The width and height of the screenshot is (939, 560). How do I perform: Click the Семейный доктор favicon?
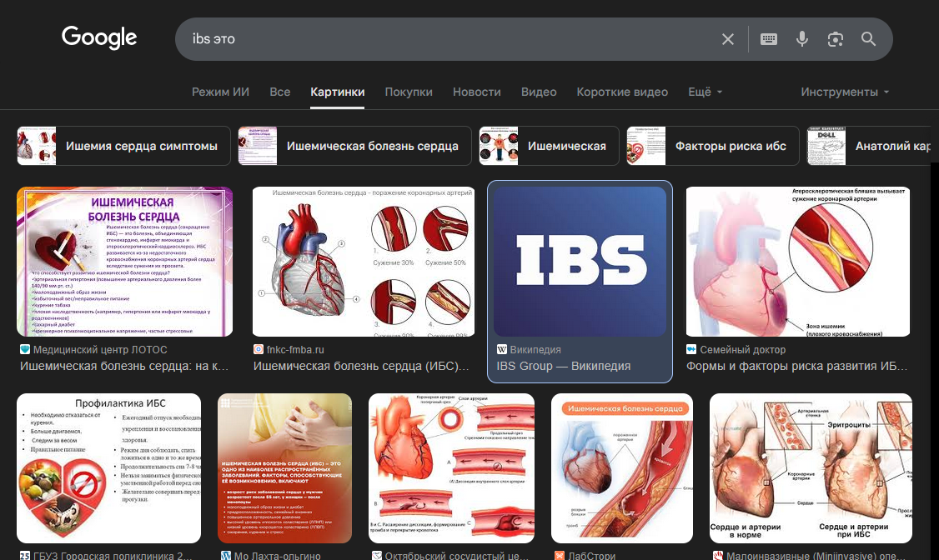(691, 349)
